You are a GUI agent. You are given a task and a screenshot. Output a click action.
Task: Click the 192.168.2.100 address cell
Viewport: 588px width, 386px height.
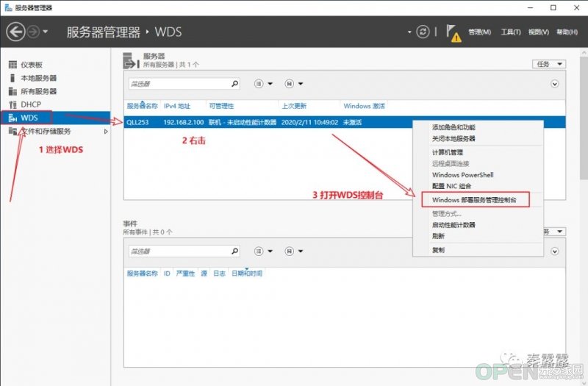[183, 122]
